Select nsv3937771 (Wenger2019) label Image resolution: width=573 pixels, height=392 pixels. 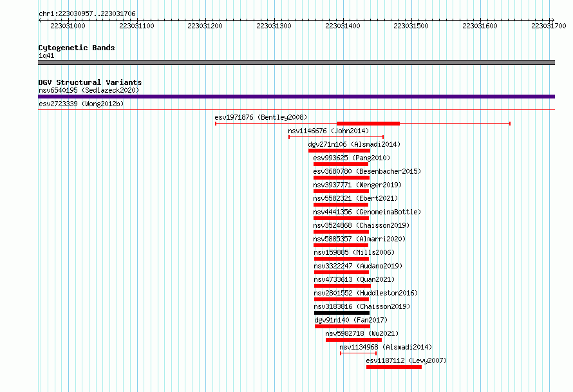tap(357, 185)
